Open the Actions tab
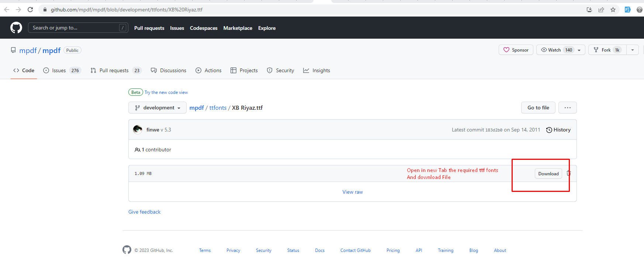Viewport: 644px width, 274px height. pos(208,70)
